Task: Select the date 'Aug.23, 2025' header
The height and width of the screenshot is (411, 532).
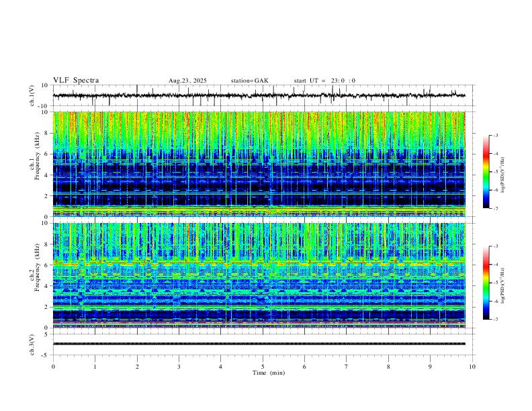Action: click(x=187, y=81)
